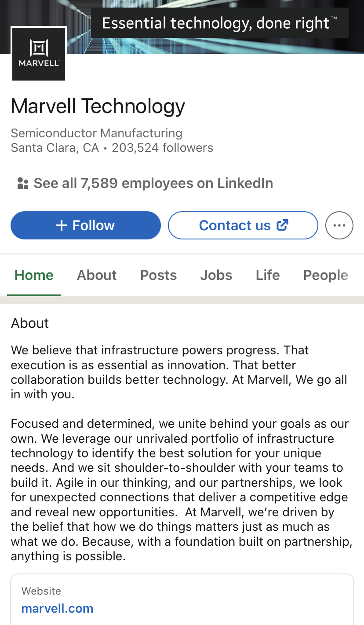This screenshot has width=364, height=625.
Task: Switch to the People tab
Action: click(325, 275)
